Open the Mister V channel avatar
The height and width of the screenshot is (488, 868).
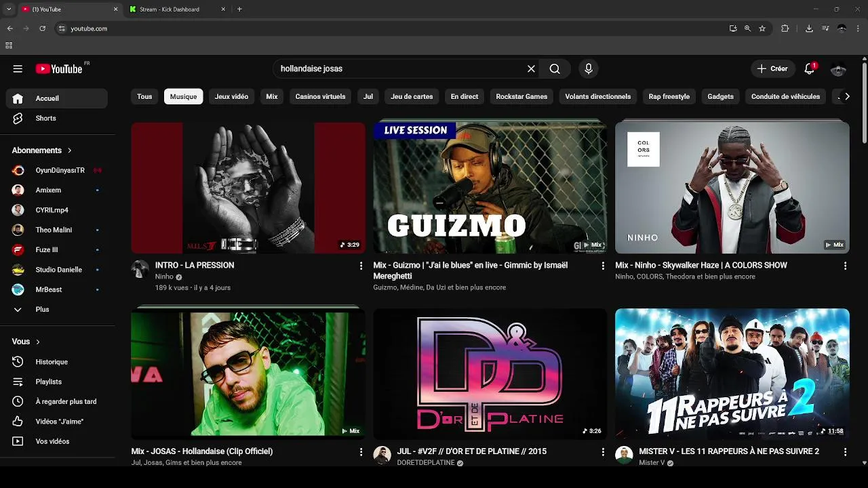coord(624,455)
